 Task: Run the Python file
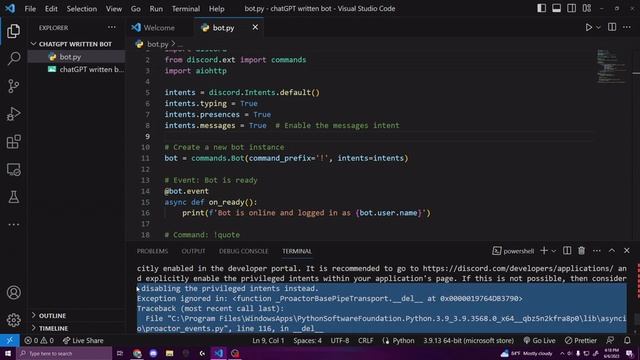tap(589, 27)
